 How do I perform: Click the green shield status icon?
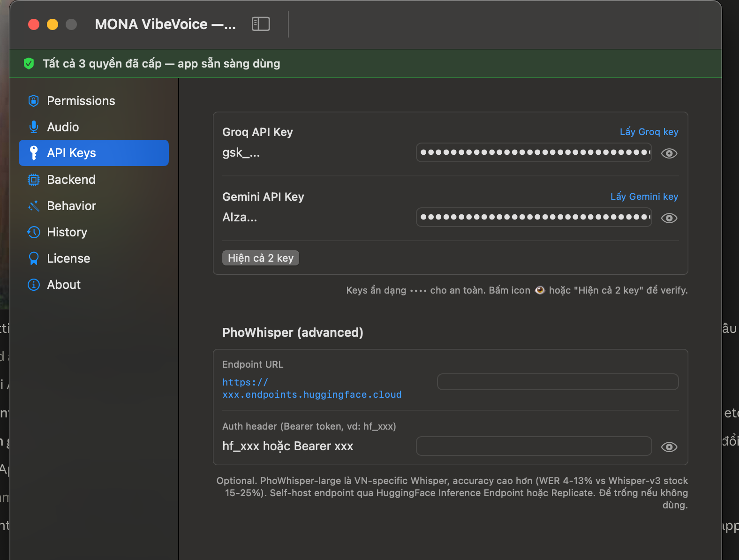(29, 63)
